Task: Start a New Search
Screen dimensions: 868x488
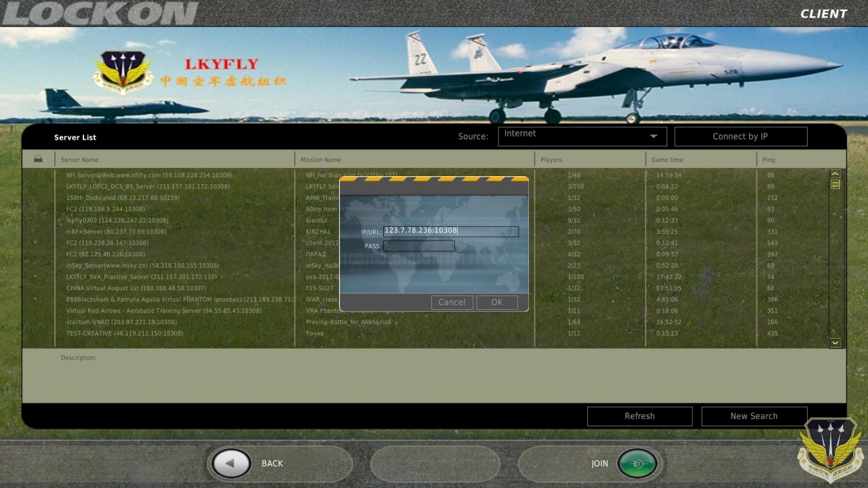Action: [754, 416]
